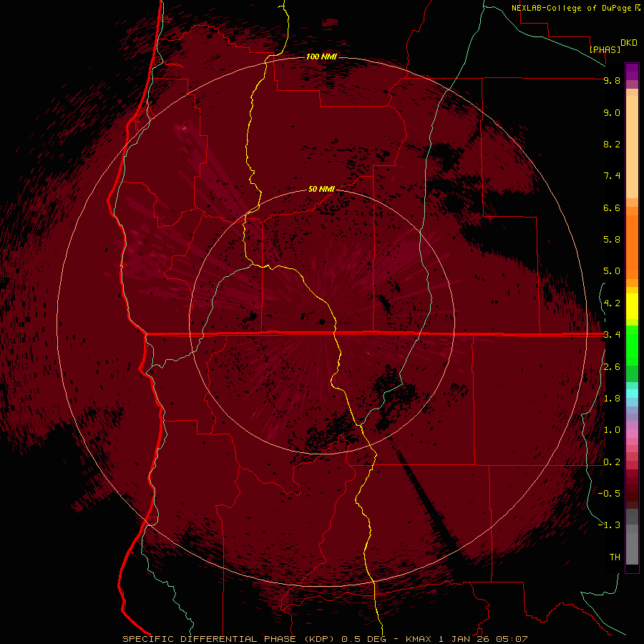Click the 5.0 scale value
This screenshot has width=644, height=644.
pos(612,271)
